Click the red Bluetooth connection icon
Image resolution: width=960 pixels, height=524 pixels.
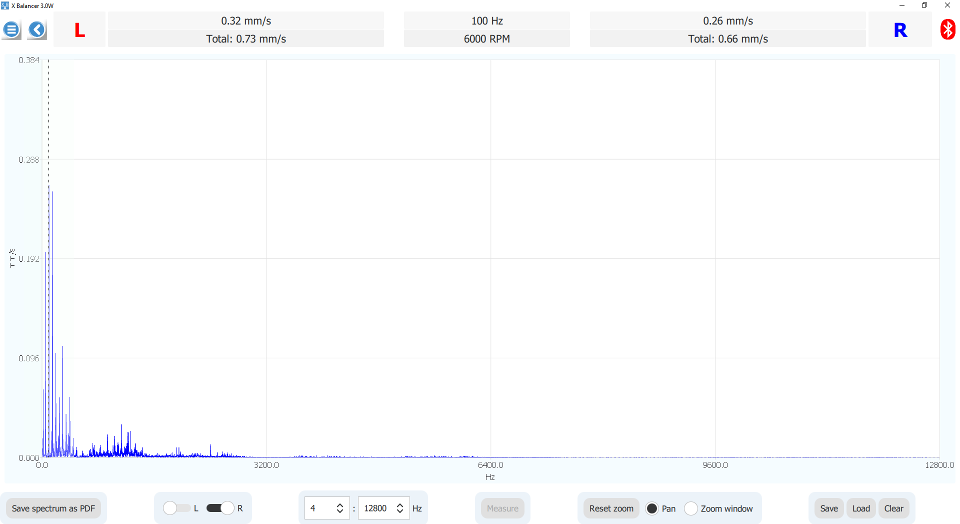click(948, 30)
